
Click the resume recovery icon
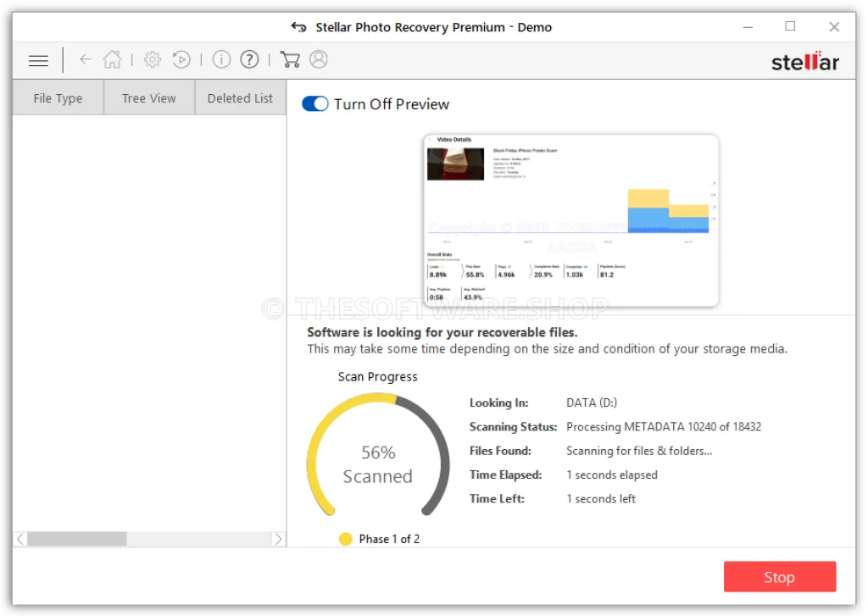point(181,59)
